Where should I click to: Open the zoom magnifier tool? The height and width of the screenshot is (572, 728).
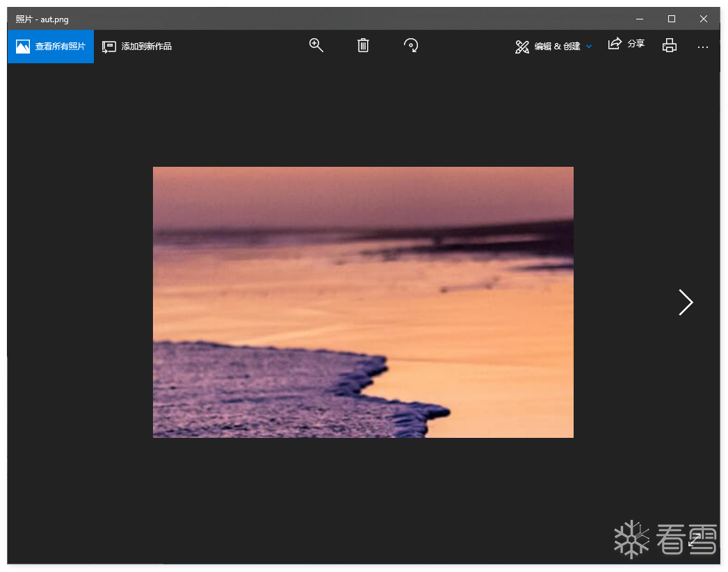tap(316, 45)
